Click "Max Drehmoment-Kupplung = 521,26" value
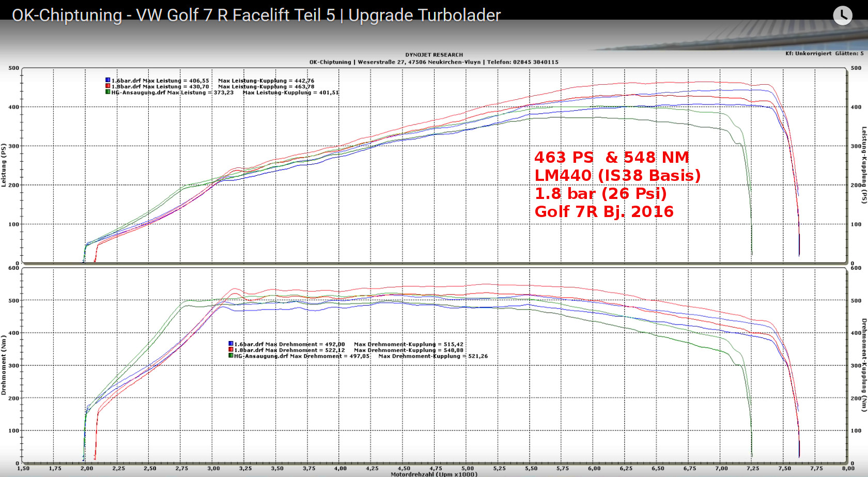 point(433,356)
